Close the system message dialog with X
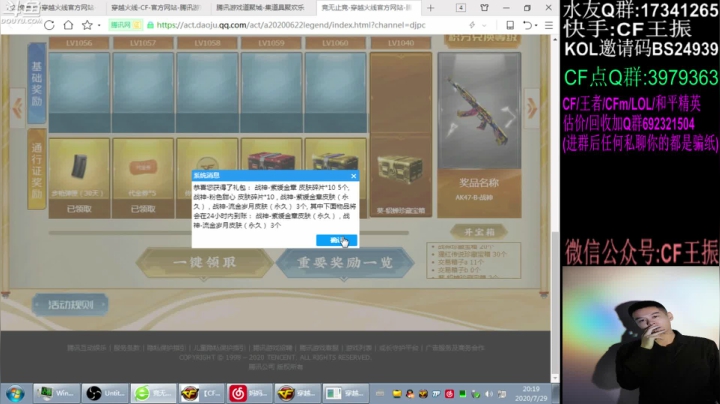This screenshot has height=404, width=720. click(353, 176)
